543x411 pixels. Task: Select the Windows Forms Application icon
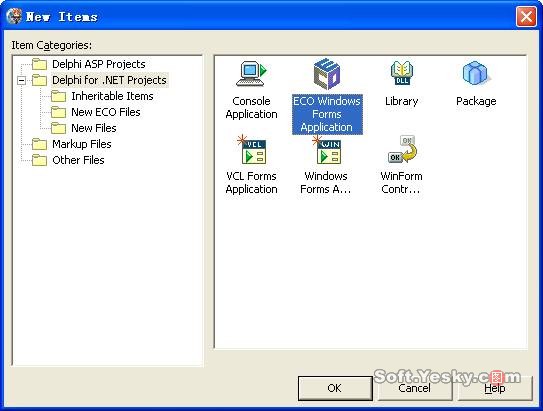coord(327,149)
